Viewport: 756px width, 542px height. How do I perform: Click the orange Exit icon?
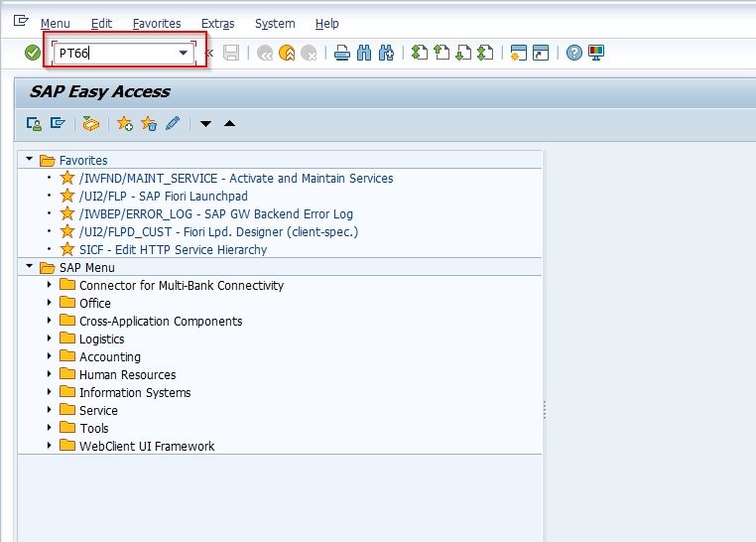[287, 53]
